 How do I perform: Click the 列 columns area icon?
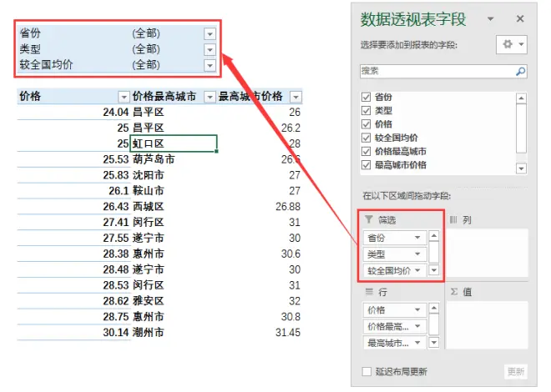[x=453, y=219]
